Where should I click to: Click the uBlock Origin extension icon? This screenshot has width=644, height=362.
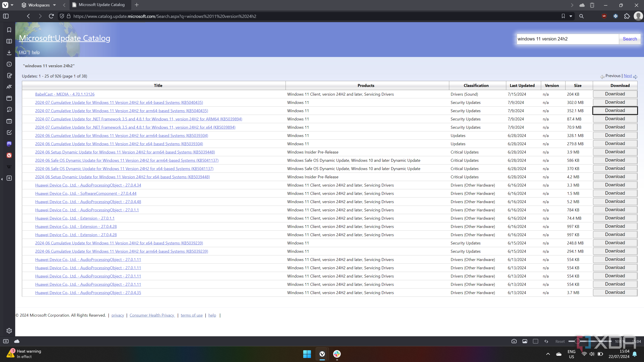[604, 16]
